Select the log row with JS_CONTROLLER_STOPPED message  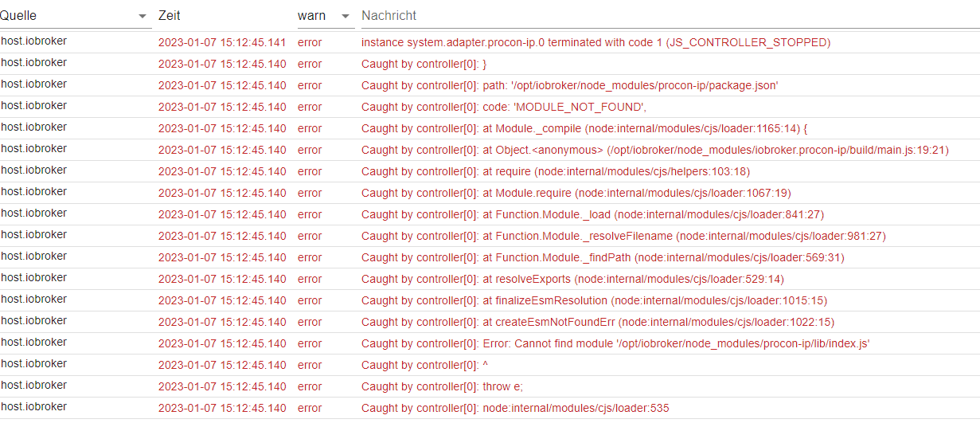(490, 42)
